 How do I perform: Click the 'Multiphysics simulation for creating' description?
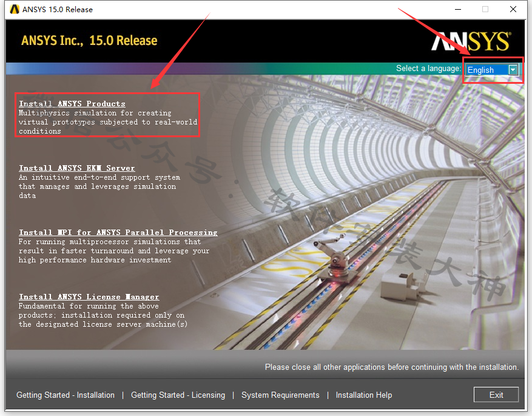pos(108,122)
